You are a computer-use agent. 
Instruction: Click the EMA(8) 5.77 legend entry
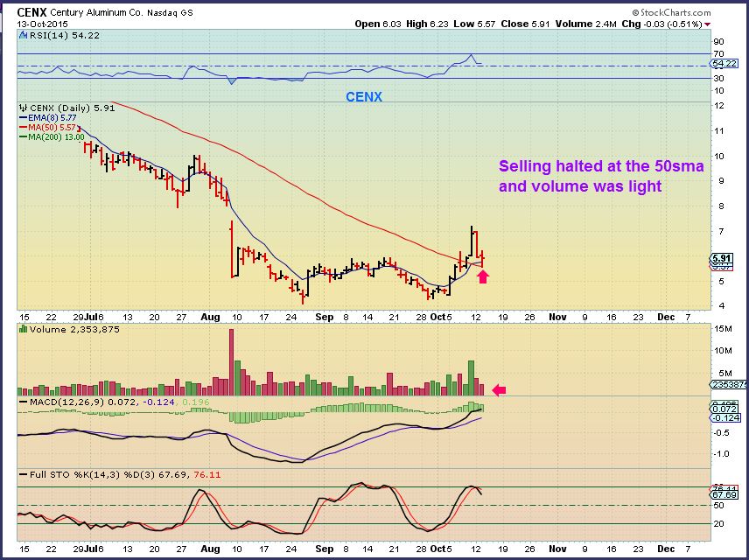(47, 117)
